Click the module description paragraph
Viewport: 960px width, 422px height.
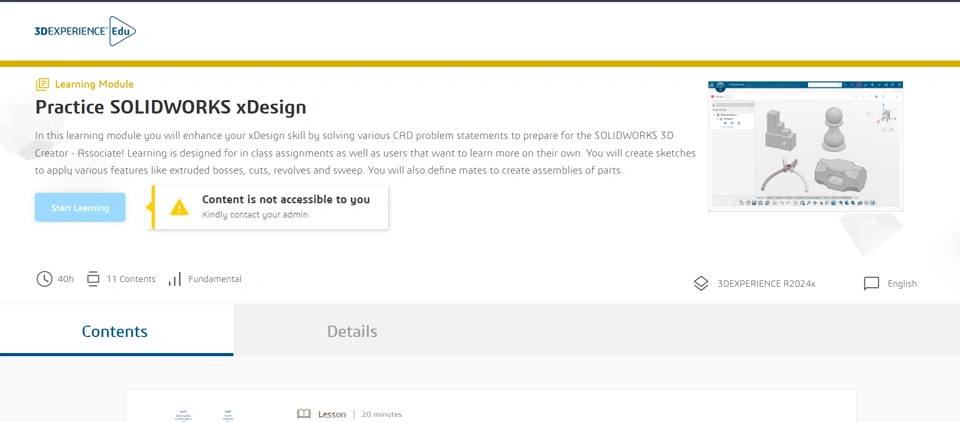[366, 153]
